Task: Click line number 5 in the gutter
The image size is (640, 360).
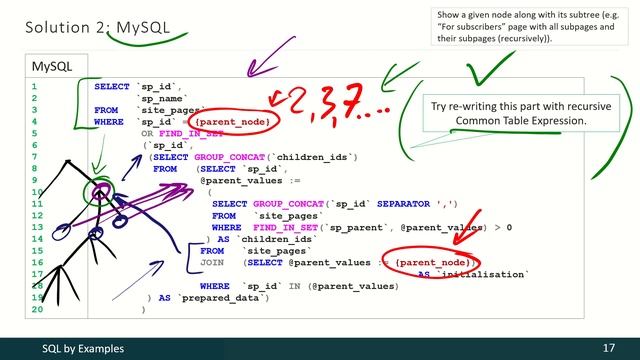Action: 34,133
